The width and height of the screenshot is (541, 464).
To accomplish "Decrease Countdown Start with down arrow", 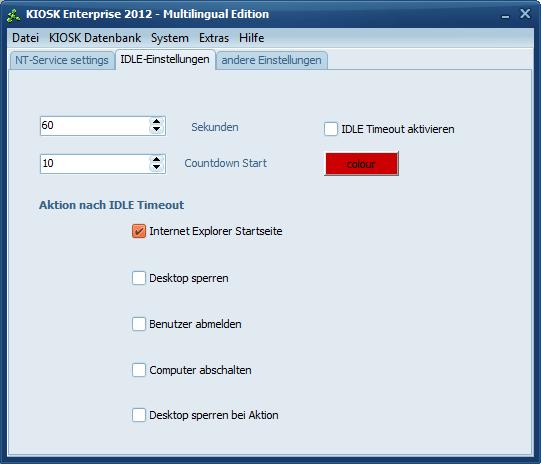I will tap(157, 167).
